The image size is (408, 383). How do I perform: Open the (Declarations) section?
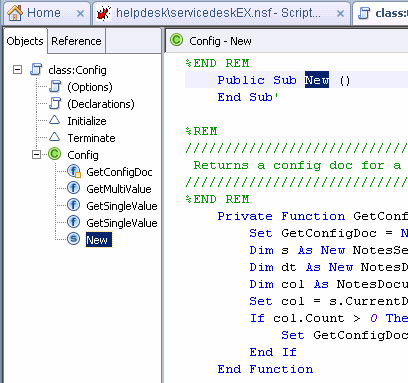coord(101,104)
